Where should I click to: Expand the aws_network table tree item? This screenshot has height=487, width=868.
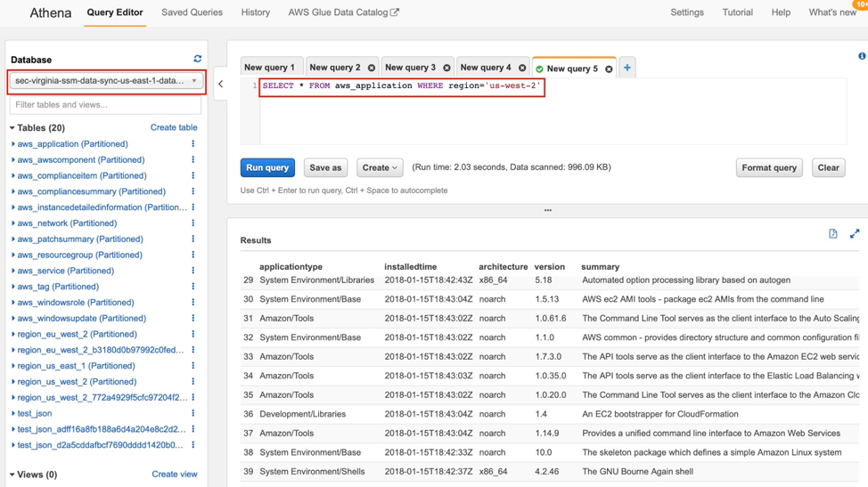13,223
